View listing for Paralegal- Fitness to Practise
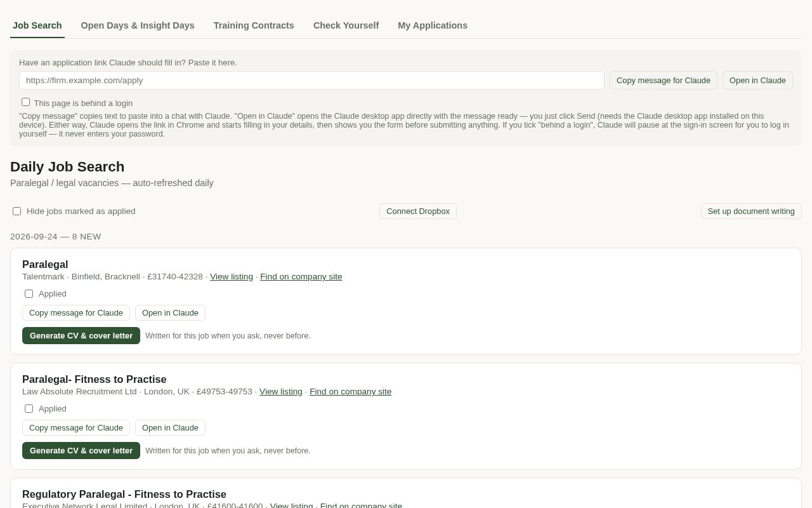The height and width of the screenshot is (508, 812). point(281,392)
